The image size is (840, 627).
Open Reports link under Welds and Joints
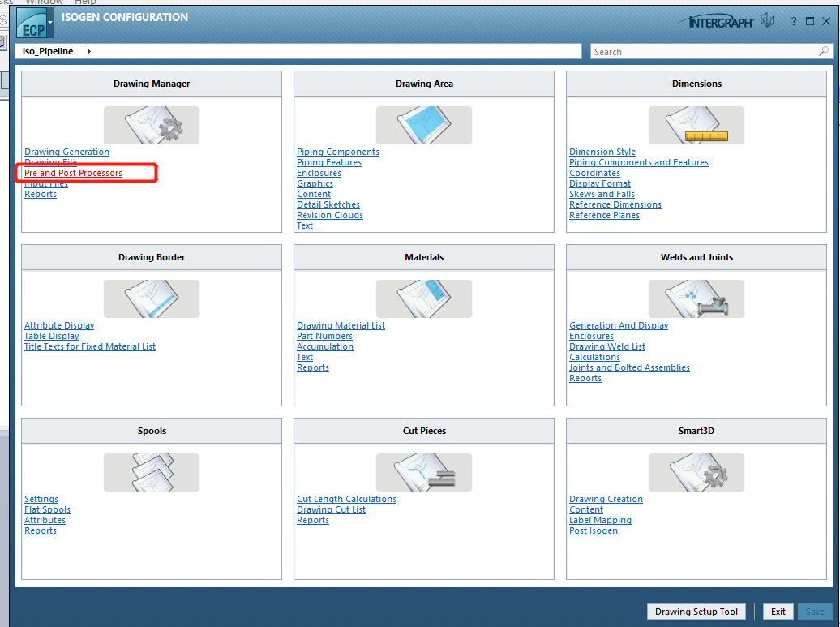pyautogui.click(x=585, y=378)
